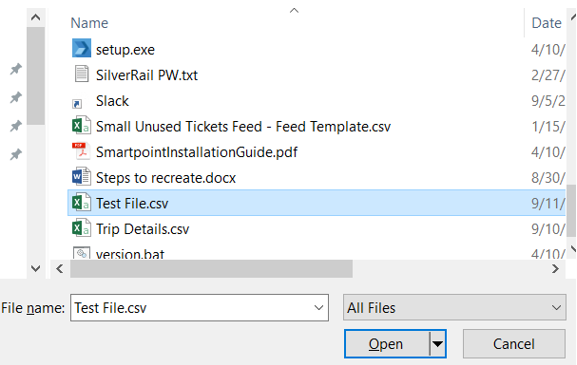Screen dimensions: 577x365
Task: Click the Cancel button
Action: 514,344
